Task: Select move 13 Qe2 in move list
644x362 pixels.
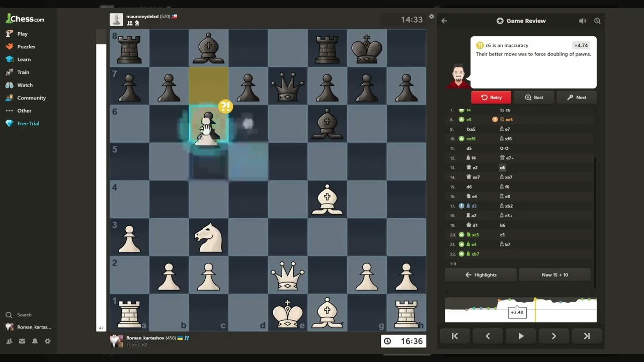Action: point(472,167)
